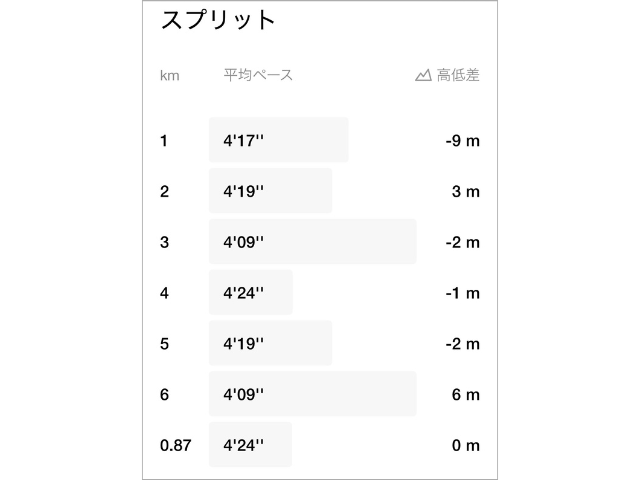Select the km 5 pace bar
The width and height of the screenshot is (640, 480).
click(270, 343)
